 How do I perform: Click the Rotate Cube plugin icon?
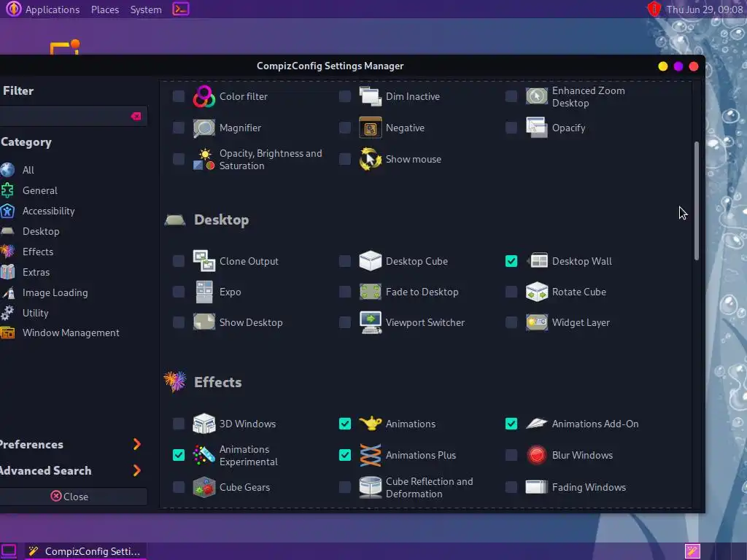coord(536,292)
